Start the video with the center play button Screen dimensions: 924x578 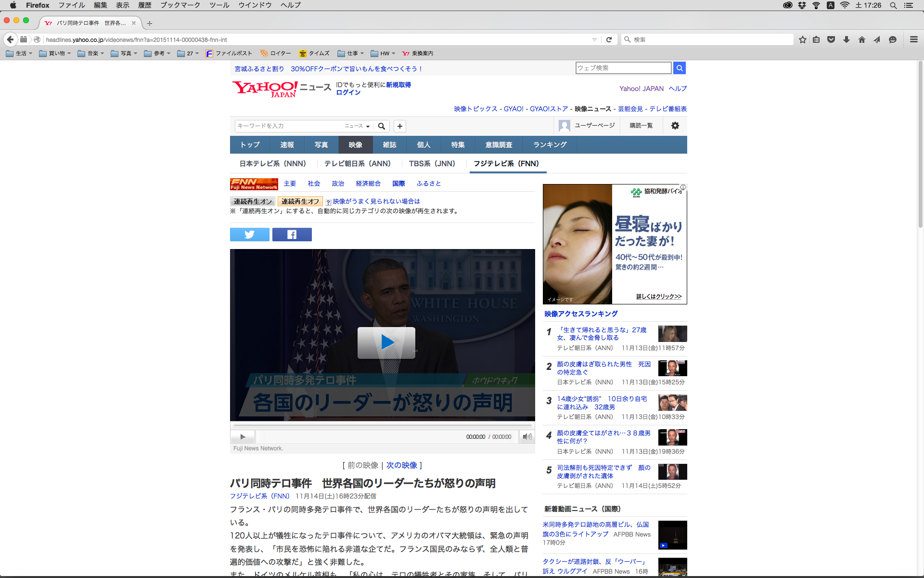pyautogui.click(x=386, y=342)
